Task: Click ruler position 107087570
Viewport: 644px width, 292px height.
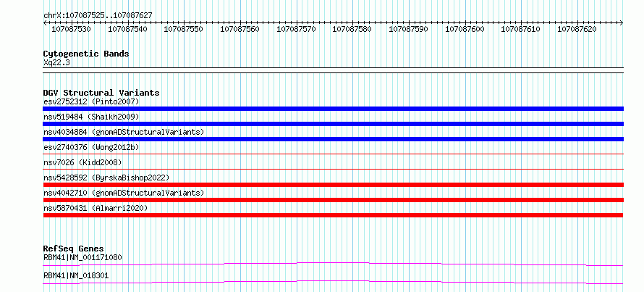Action: coord(296,29)
